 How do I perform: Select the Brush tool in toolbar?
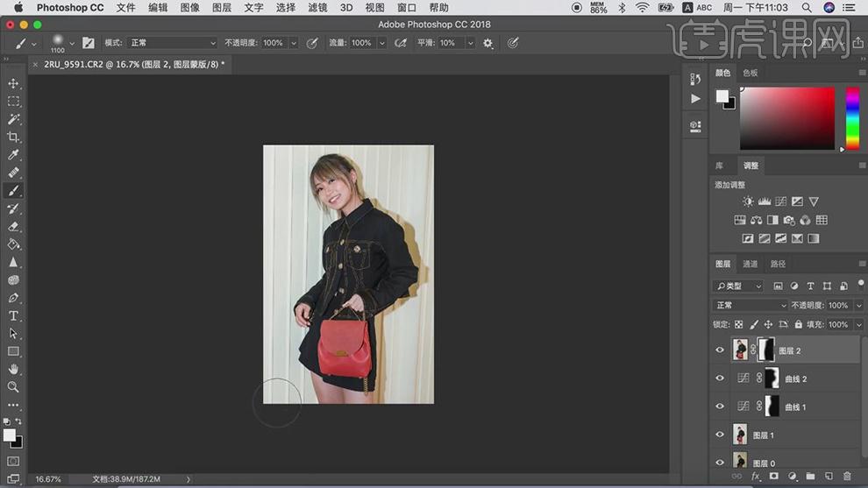(13, 190)
